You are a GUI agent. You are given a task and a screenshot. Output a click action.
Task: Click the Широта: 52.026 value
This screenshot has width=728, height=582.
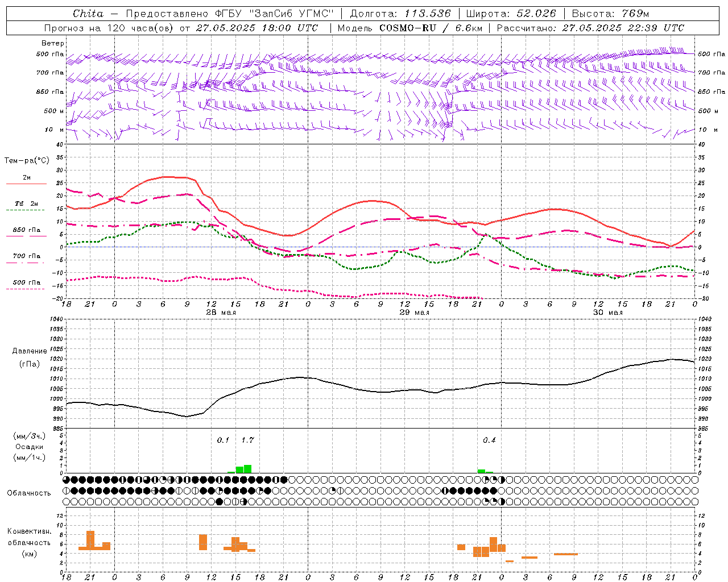pos(511,14)
